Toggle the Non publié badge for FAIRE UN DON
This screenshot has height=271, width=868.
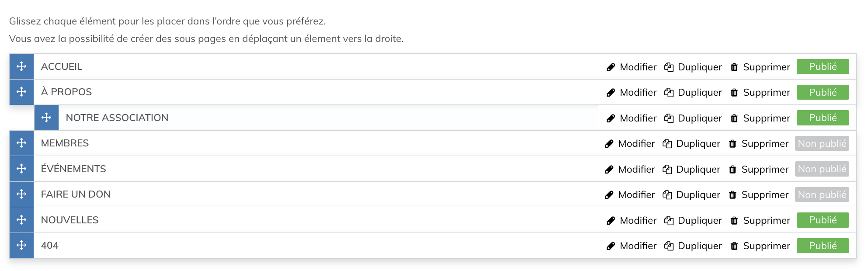click(x=822, y=195)
